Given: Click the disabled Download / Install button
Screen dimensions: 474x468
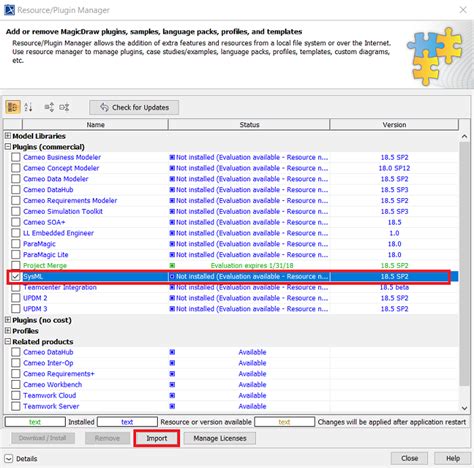Looking at the screenshot, I should click(x=43, y=438).
